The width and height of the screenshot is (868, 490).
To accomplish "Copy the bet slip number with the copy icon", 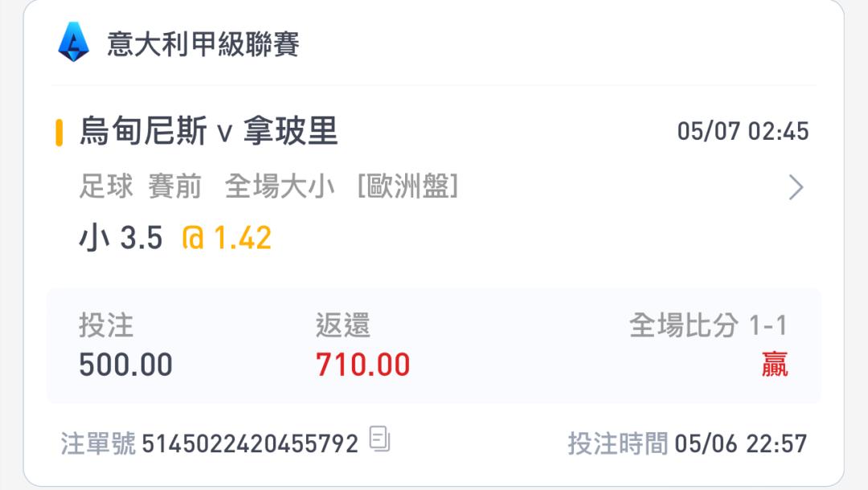I will (379, 439).
